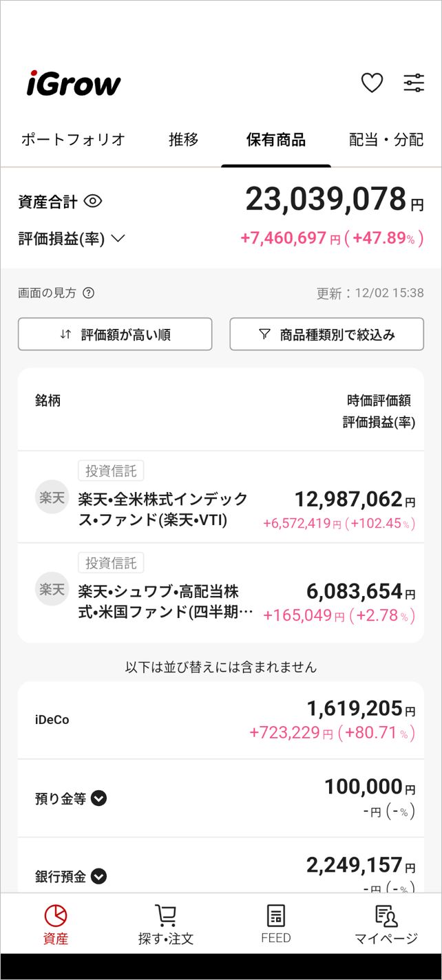The height and width of the screenshot is (980, 442).
Task: Tap the 資産 pie chart icon
Action: click(56, 915)
